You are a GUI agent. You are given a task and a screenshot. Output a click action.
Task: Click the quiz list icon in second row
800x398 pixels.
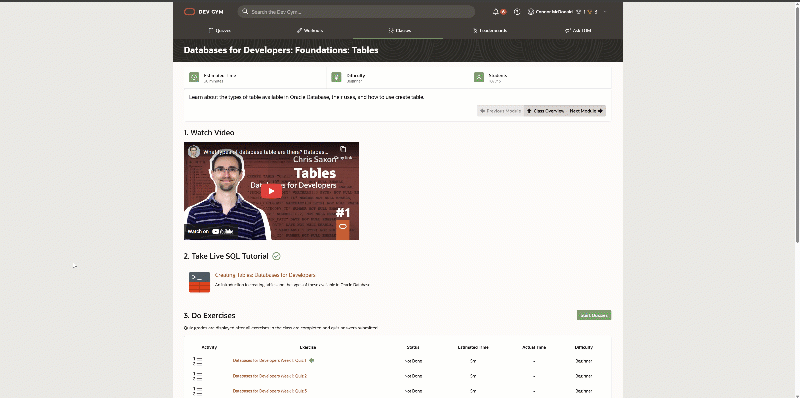197,376
